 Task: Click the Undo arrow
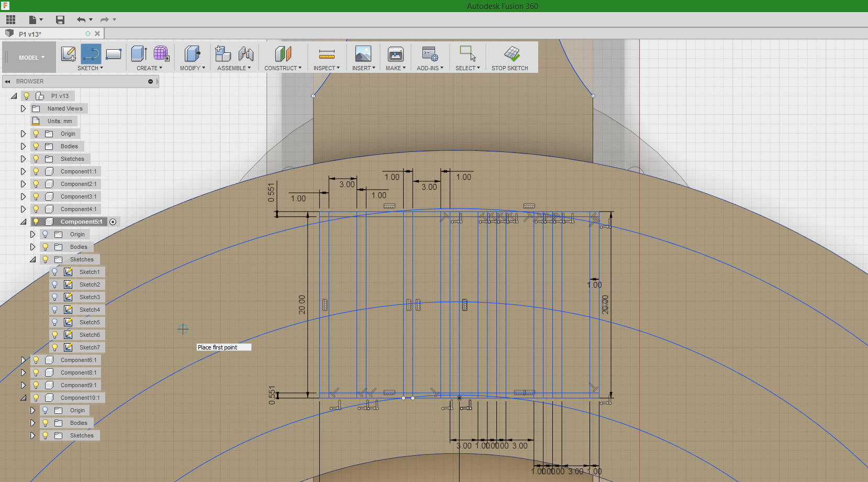point(81,20)
